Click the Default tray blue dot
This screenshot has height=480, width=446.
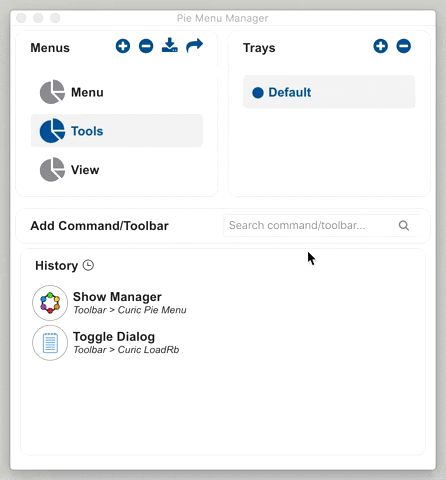click(258, 92)
